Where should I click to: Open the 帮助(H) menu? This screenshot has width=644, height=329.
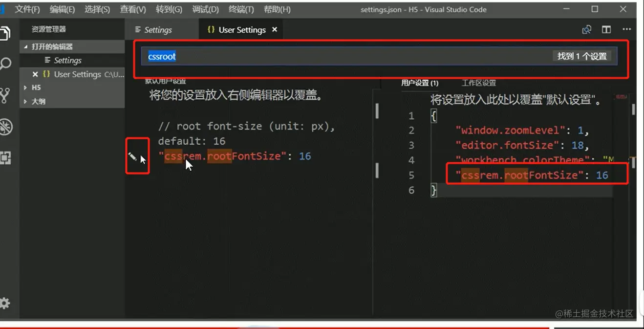click(277, 9)
